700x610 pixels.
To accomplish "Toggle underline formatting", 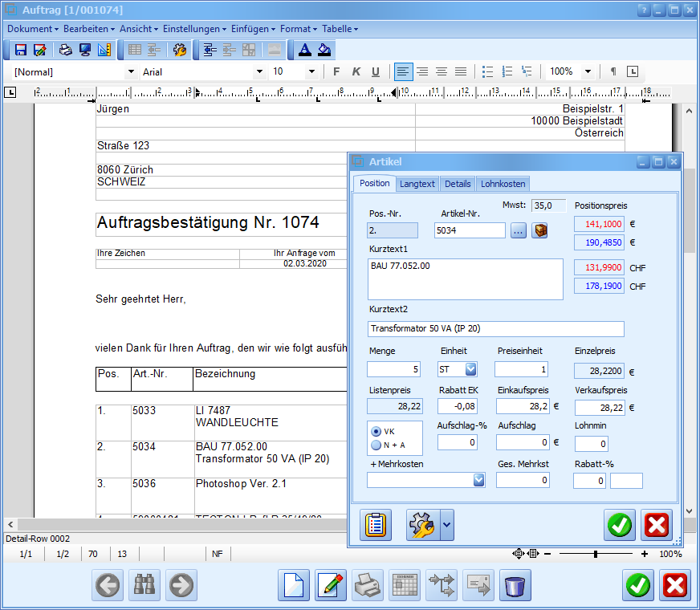I will pyautogui.click(x=376, y=72).
